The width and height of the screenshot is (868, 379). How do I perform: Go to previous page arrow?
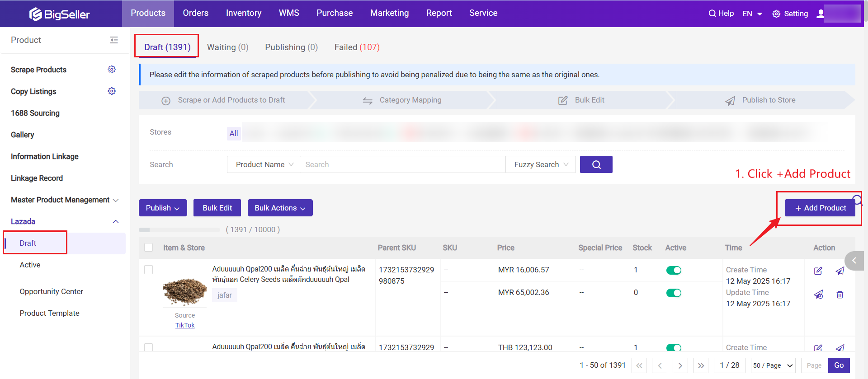(x=660, y=365)
